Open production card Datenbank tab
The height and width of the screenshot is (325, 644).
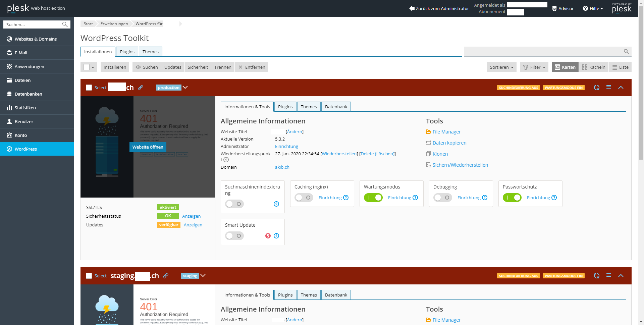click(x=336, y=107)
